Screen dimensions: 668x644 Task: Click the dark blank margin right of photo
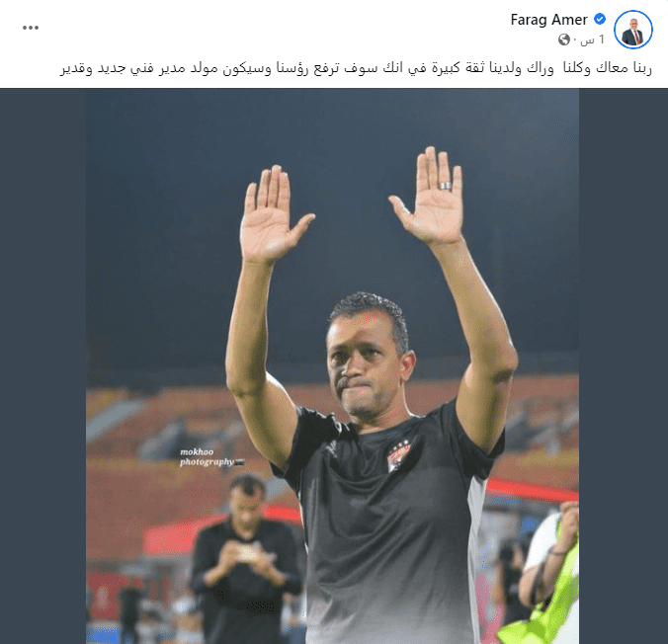tap(624, 365)
